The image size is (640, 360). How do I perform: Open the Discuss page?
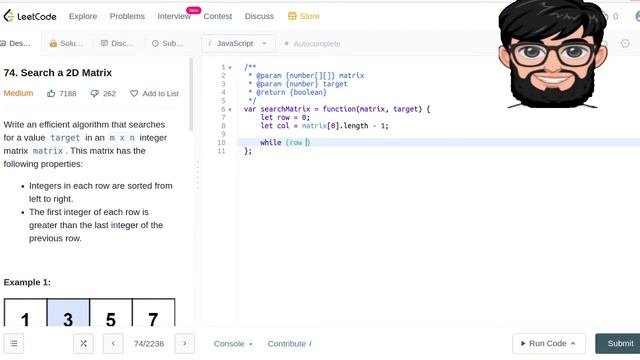tap(259, 16)
